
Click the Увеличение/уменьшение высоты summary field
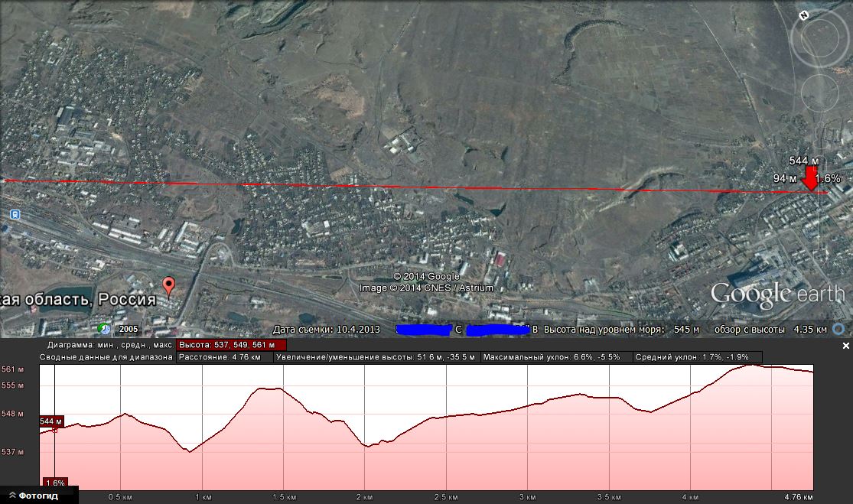pos(376,357)
